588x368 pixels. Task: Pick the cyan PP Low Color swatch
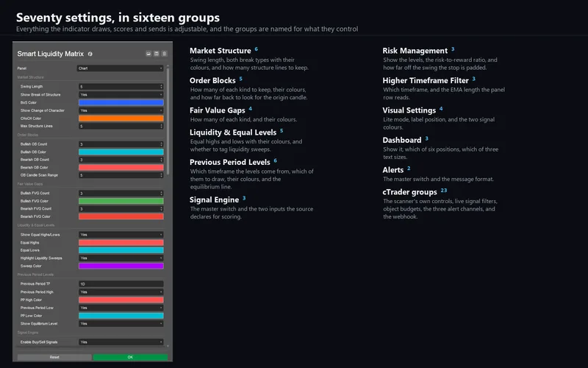coord(121,316)
